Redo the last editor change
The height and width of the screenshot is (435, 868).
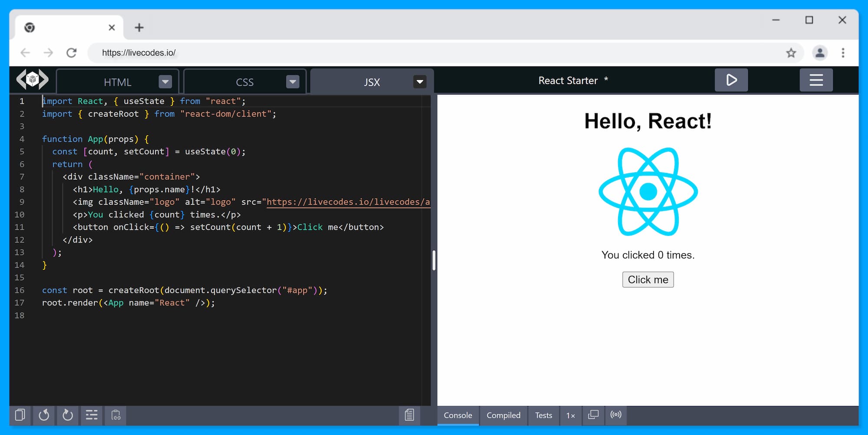pos(68,415)
